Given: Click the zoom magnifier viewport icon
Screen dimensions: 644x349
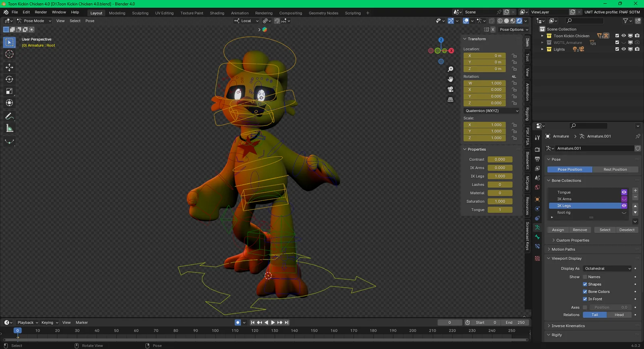Looking at the screenshot, I should point(450,69).
